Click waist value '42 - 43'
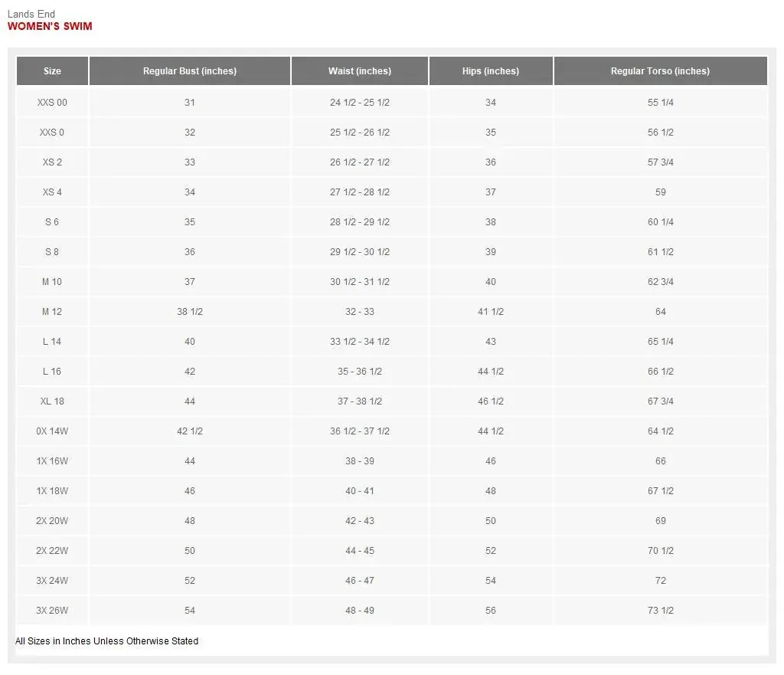This screenshot has height=675, width=784. click(360, 521)
